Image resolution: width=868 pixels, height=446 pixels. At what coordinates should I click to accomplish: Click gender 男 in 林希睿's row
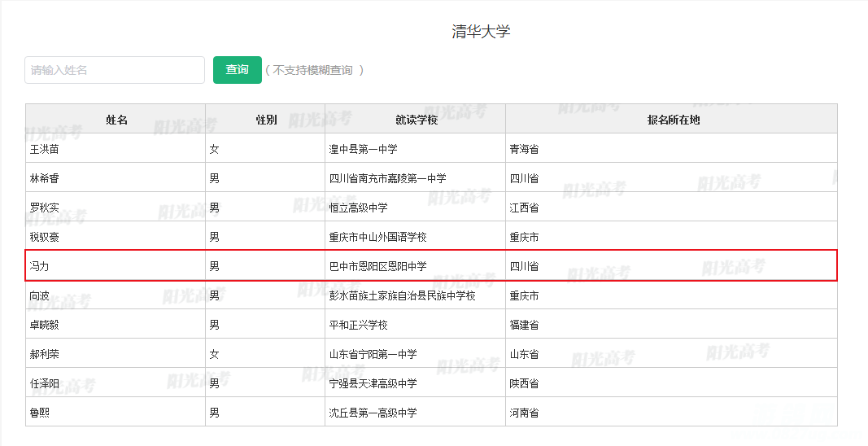tap(214, 178)
